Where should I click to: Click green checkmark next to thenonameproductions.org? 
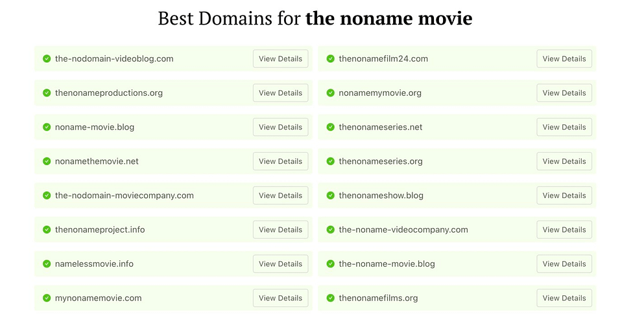(47, 93)
